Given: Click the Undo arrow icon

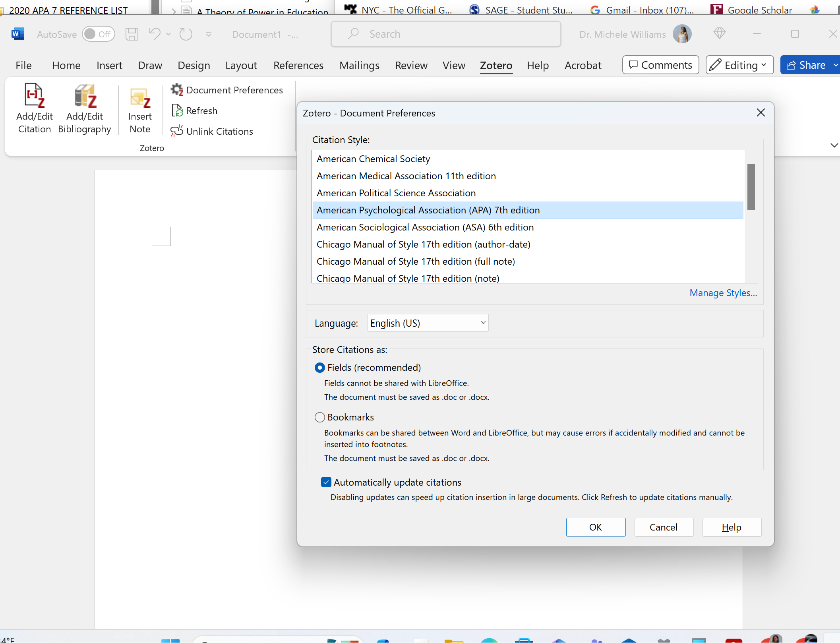Looking at the screenshot, I should [x=155, y=34].
